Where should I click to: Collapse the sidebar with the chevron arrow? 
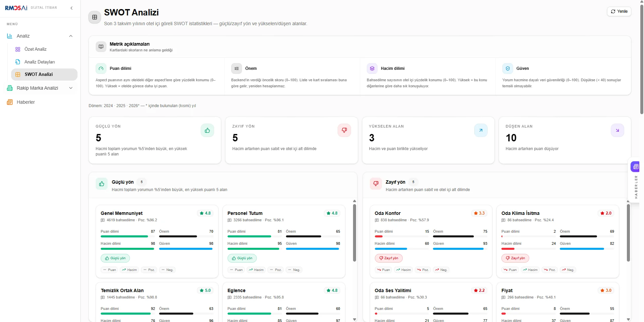click(x=71, y=8)
